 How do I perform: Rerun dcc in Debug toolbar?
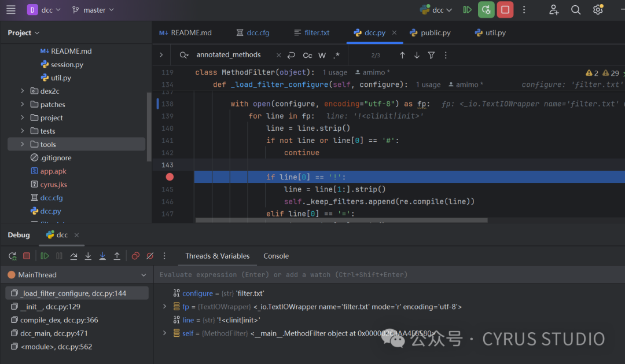[12, 256]
